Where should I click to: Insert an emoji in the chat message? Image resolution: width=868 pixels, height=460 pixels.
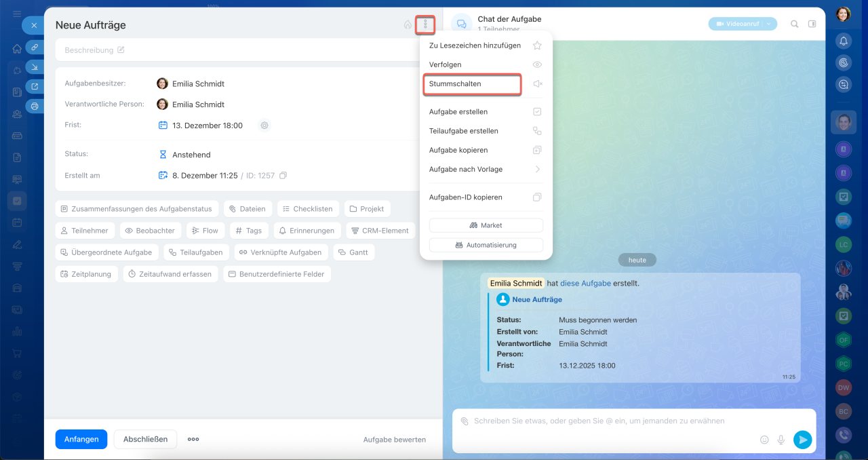(764, 440)
